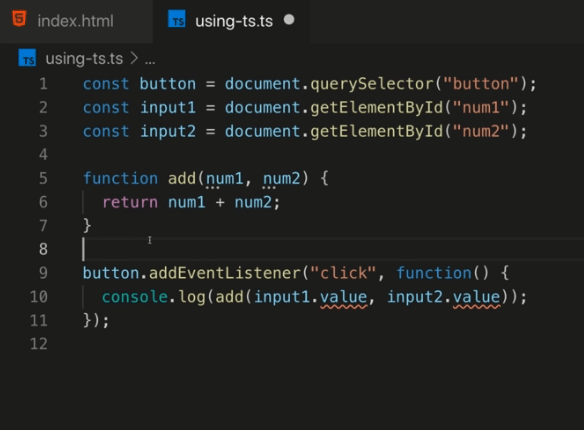This screenshot has height=430, width=584.
Task: Click getElementById on line 2
Action: pos(376,108)
